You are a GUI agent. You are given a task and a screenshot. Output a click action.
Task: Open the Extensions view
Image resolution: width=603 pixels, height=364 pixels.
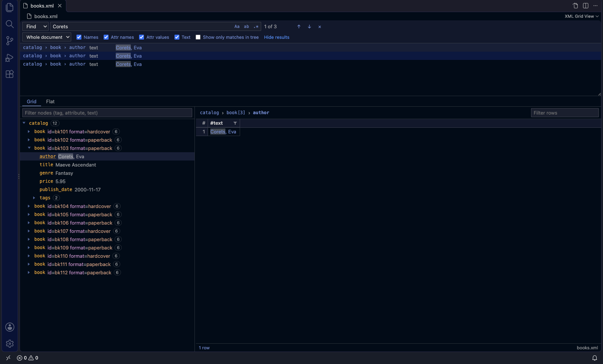pos(10,74)
